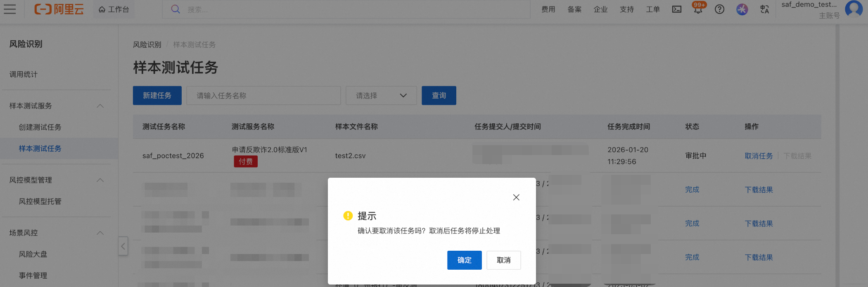Confirm cancellation with 确定 button
The image size is (868, 287).
(x=465, y=260)
